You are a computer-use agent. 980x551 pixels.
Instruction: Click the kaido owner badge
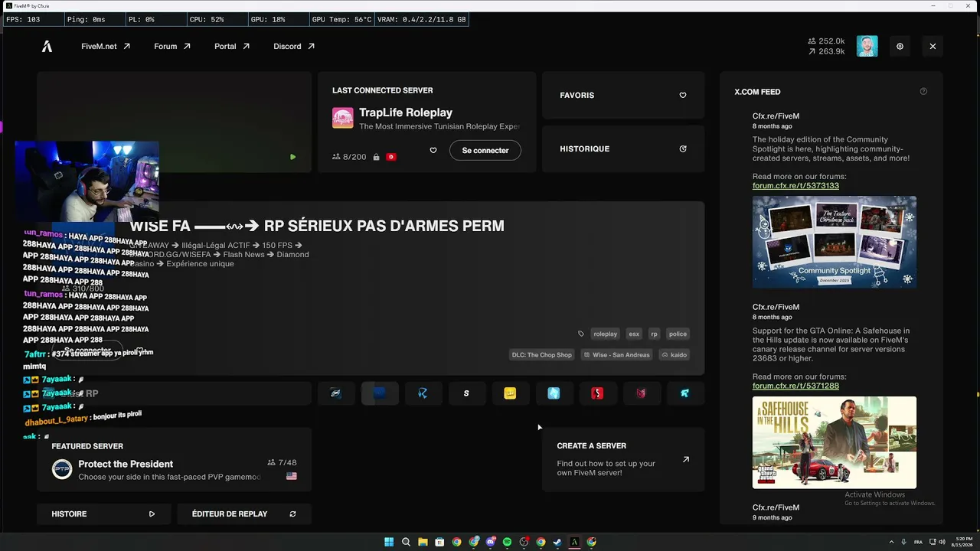(x=674, y=355)
